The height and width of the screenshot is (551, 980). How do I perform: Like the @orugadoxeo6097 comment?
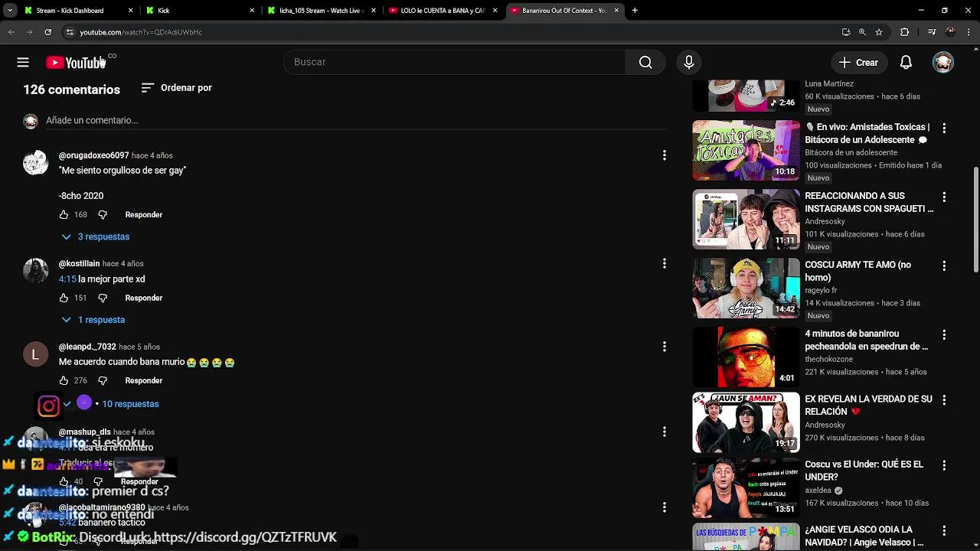pos(64,215)
